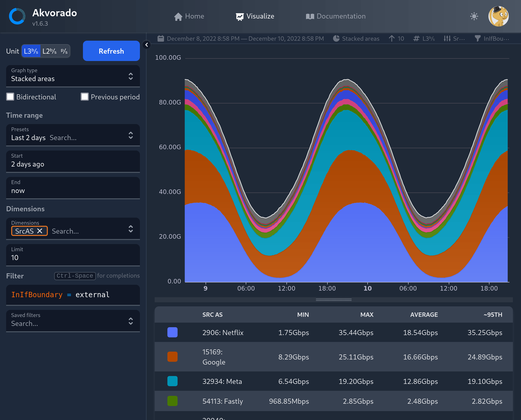Viewport: 521px width, 420px height.
Task: Expand the time range Presets selector
Action: pos(131,135)
